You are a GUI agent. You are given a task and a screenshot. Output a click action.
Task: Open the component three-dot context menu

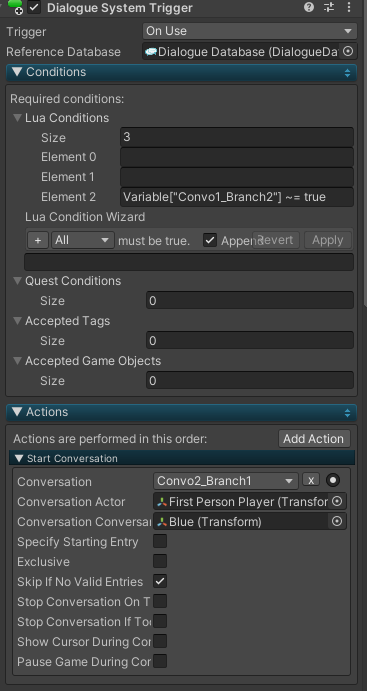point(349,7)
